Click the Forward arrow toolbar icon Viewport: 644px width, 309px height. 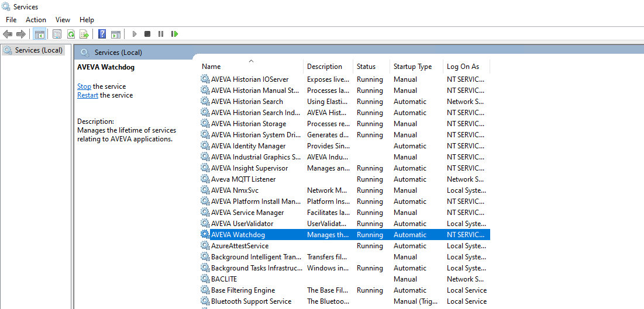[x=21, y=34]
